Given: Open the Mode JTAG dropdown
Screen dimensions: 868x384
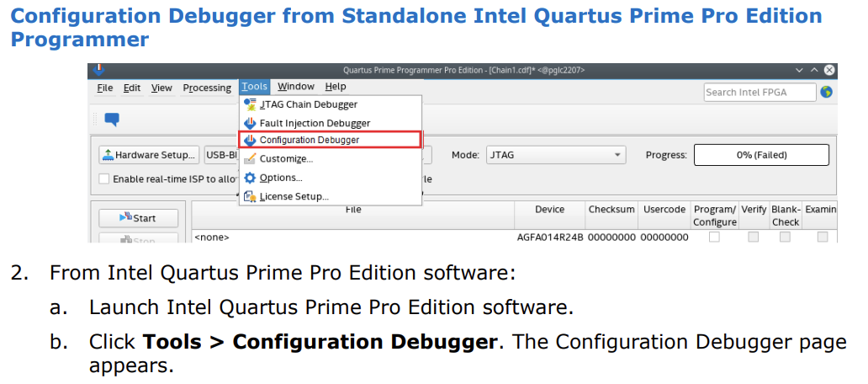Looking at the screenshot, I should [x=556, y=155].
